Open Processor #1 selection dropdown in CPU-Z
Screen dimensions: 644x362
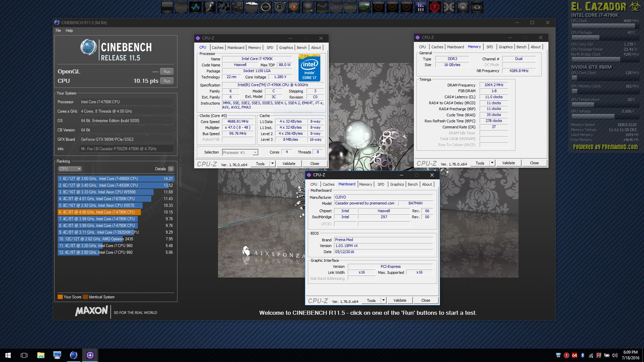pos(240,153)
